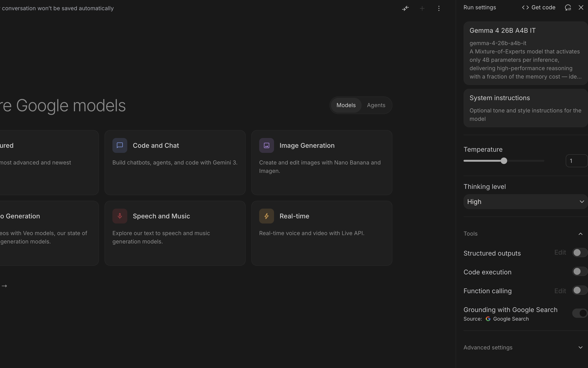Click the 'Google Search' source text
The image size is (588, 368).
point(511,319)
